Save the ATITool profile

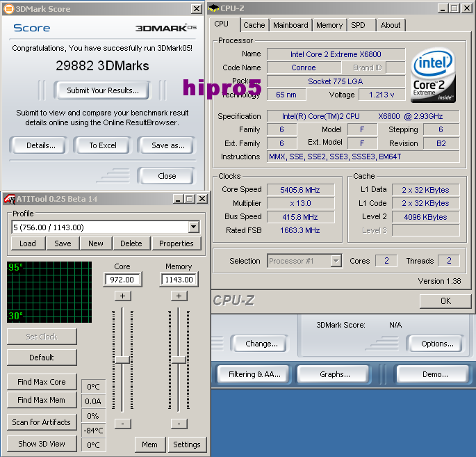coord(63,243)
